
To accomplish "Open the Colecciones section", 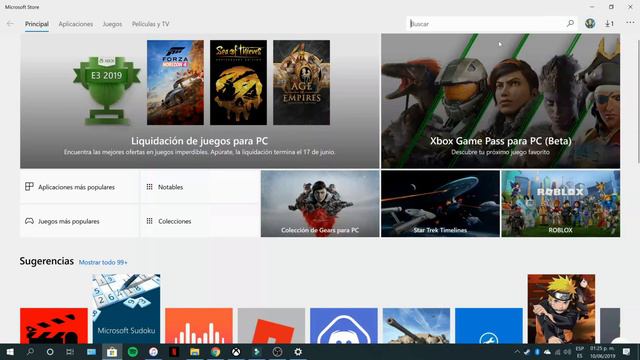I will pos(200,221).
